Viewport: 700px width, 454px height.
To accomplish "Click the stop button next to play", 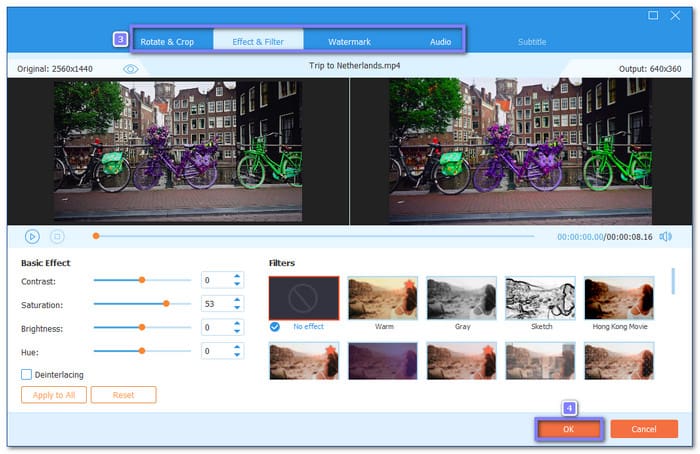I will point(57,237).
